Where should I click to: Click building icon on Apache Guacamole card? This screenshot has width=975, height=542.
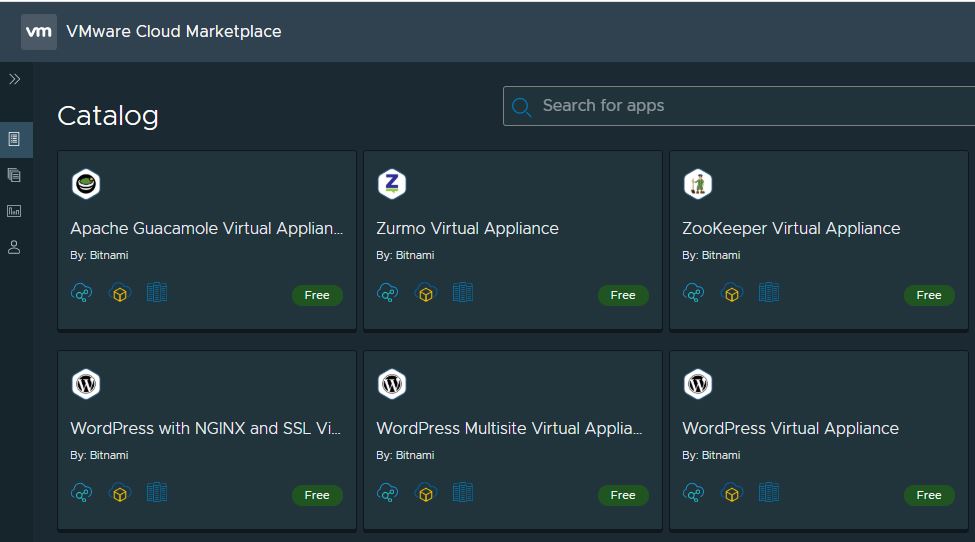tap(157, 292)
